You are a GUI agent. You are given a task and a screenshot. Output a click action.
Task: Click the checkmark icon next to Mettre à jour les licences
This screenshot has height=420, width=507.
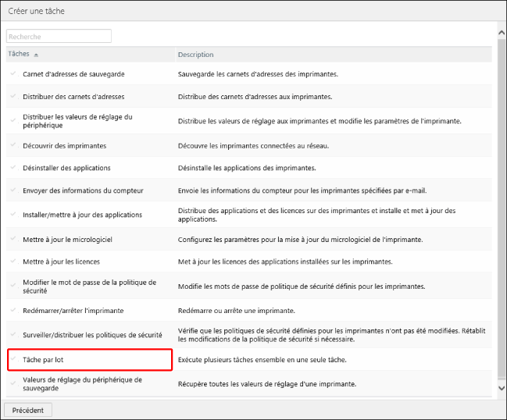[x=13, y=261]
